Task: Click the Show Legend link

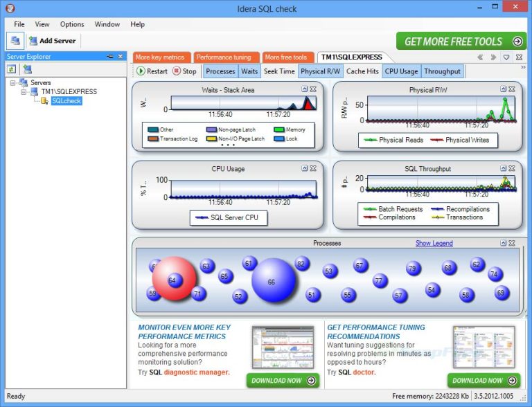Action: [x=434, y=243]
